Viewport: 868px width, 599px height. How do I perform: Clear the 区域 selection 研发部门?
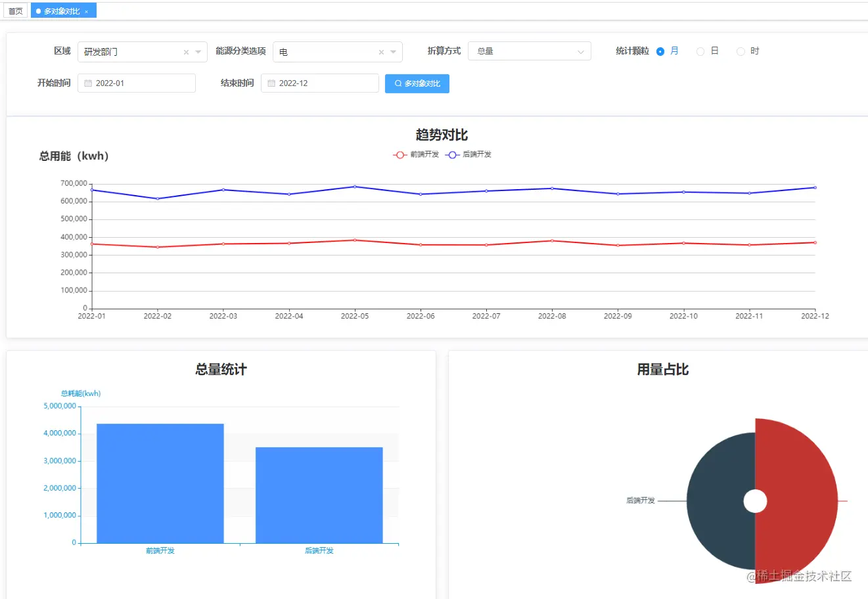186,52
